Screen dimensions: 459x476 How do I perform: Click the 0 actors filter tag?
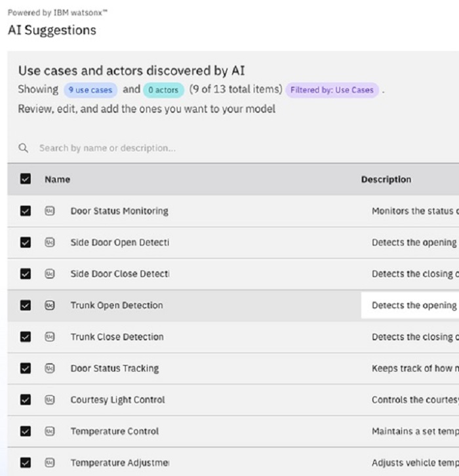point(163,90)
